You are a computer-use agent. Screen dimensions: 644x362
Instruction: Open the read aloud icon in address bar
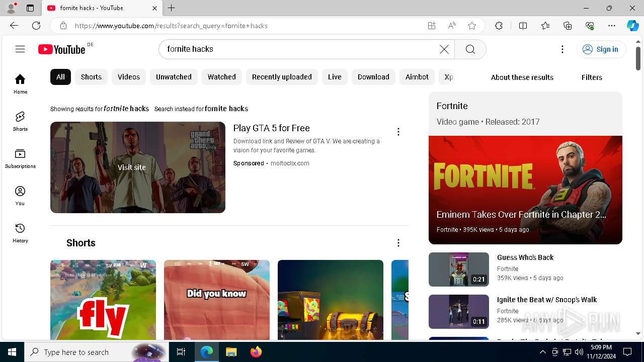click(452, 26)
